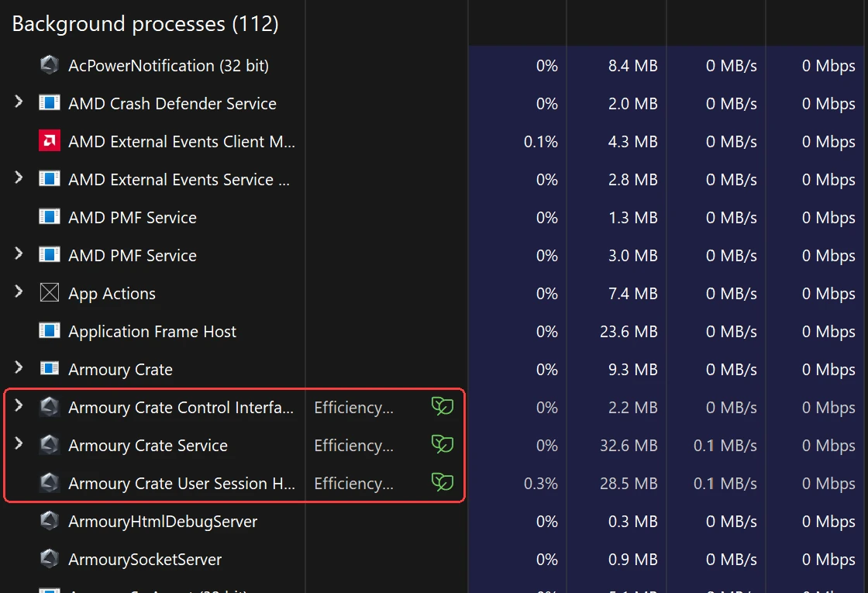Expand AMD Crash Defender Service group
Screen dimensions: 868x593
pos(19,102)
